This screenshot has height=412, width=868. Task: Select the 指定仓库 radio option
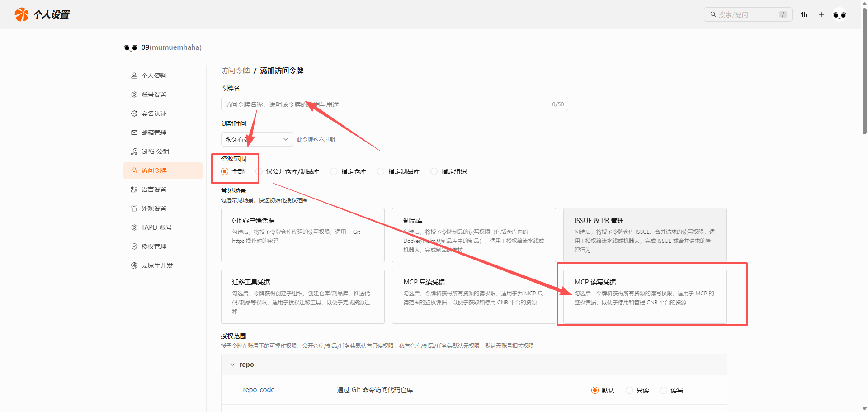coord(334,171)
